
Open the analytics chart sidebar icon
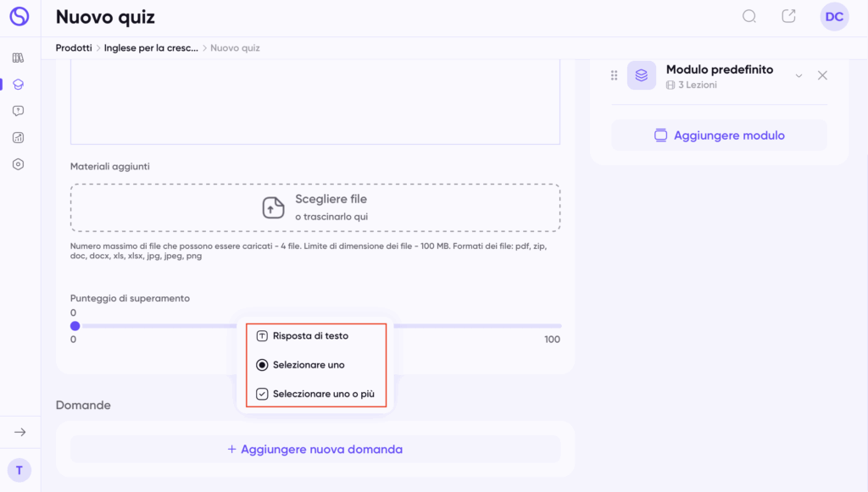tap(19, 138)
